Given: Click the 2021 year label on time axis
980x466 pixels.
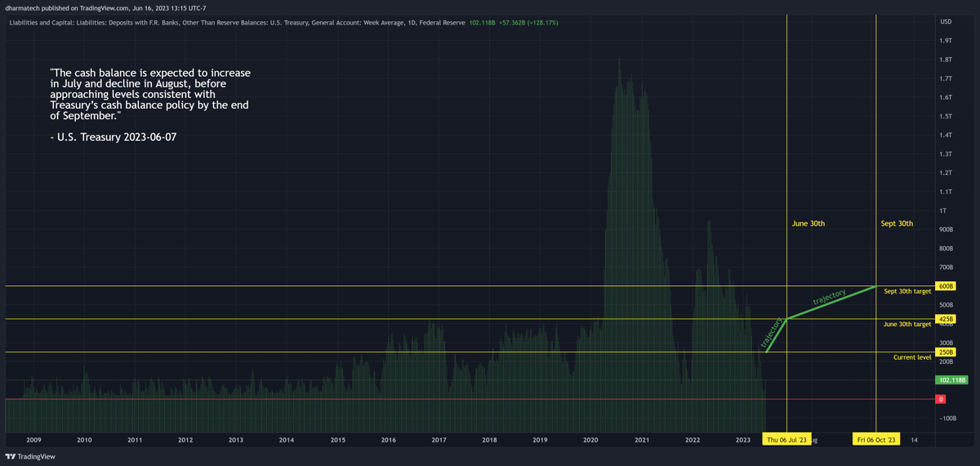Looking at the screenshot, I should click(x=642, y=440).
